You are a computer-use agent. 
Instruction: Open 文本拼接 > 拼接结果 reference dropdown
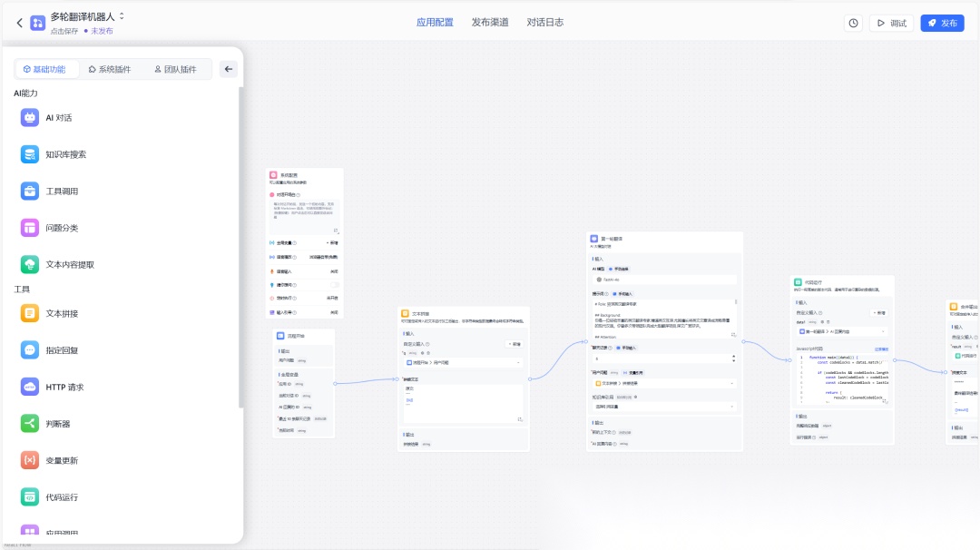664,383
